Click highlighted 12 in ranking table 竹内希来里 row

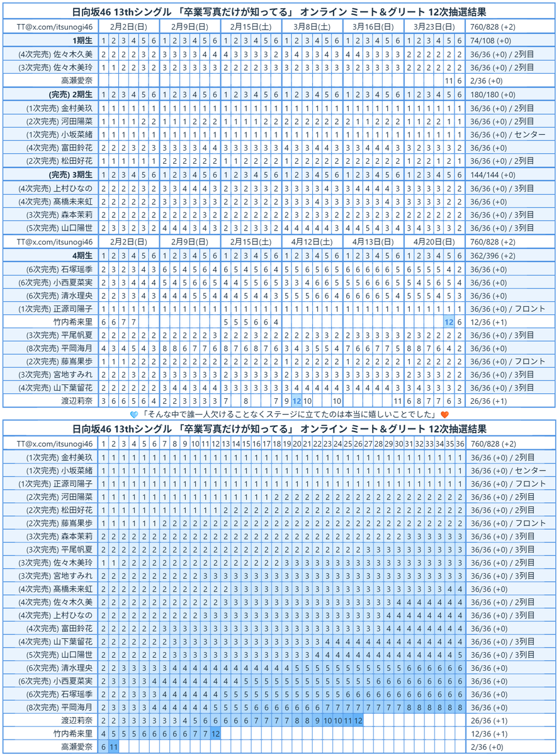[x=216, y=734]
